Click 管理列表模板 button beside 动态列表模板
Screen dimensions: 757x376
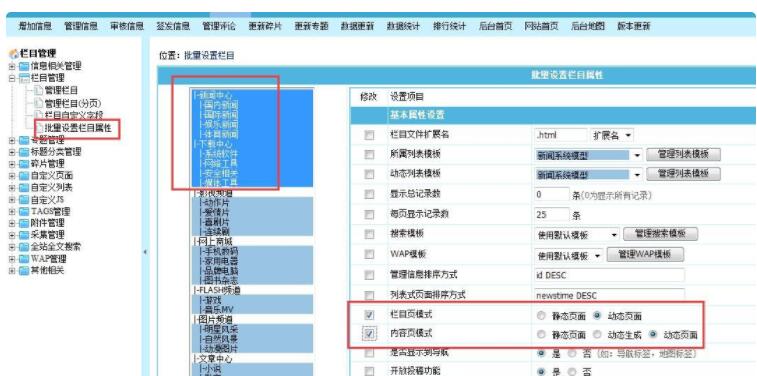pyautogui.click(x=683, y=174)
